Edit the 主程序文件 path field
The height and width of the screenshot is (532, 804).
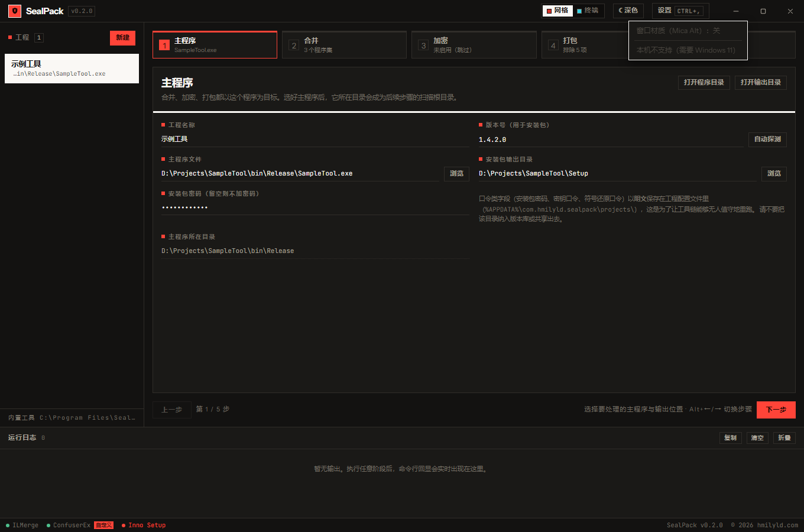300,173
